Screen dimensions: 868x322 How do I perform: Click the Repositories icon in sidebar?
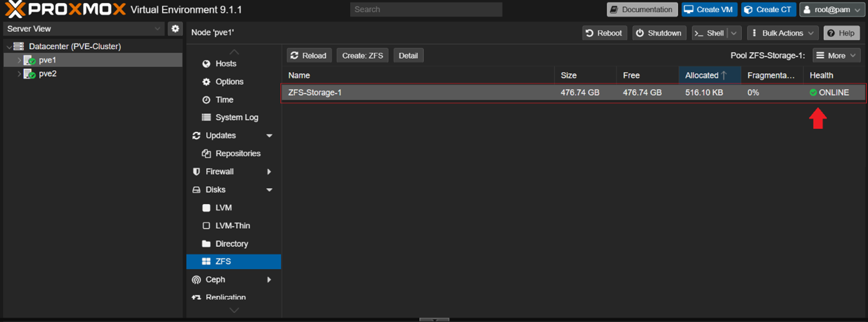pyautogui.click(x=206, y=154)
